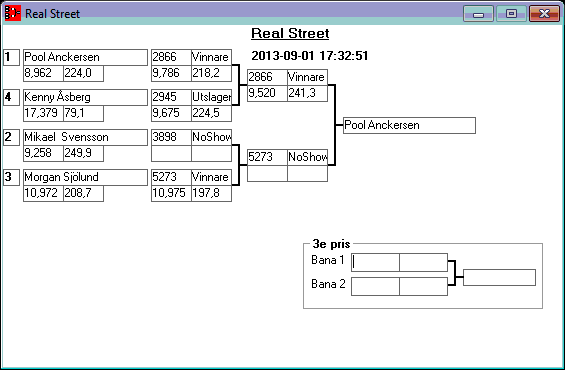Click the 208,7 speed cell
The width and height of the screenshot is (565, 370).
tap(83, 193)
